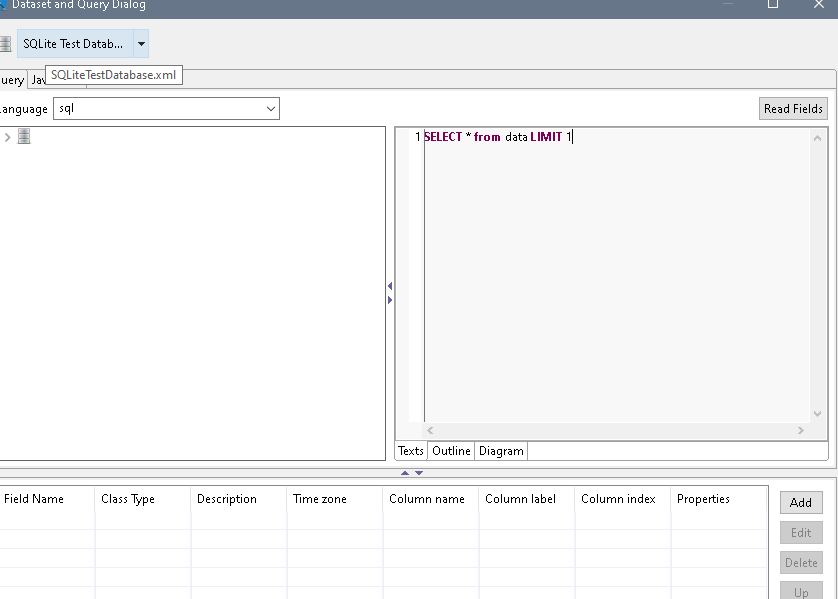This screenshot has width=838, height=599.
Task: Switch to the Outline tab
Action: tap(451, 451)
